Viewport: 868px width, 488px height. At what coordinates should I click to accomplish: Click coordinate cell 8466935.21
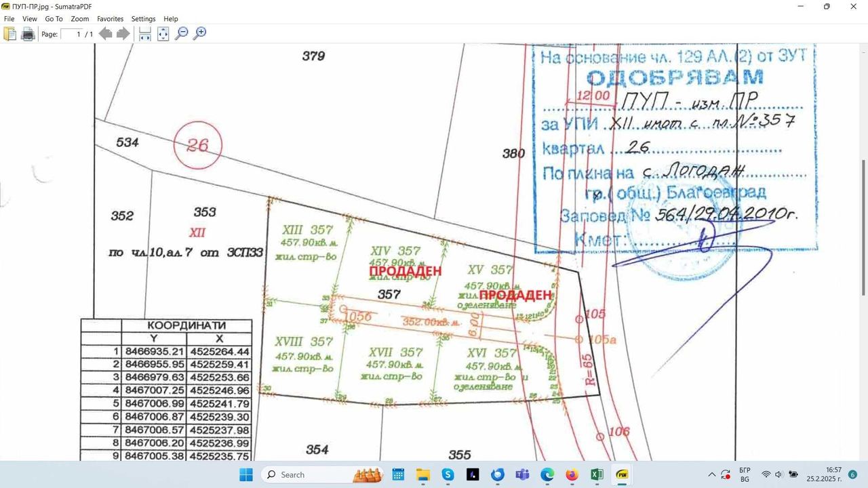tap(155, 352)
